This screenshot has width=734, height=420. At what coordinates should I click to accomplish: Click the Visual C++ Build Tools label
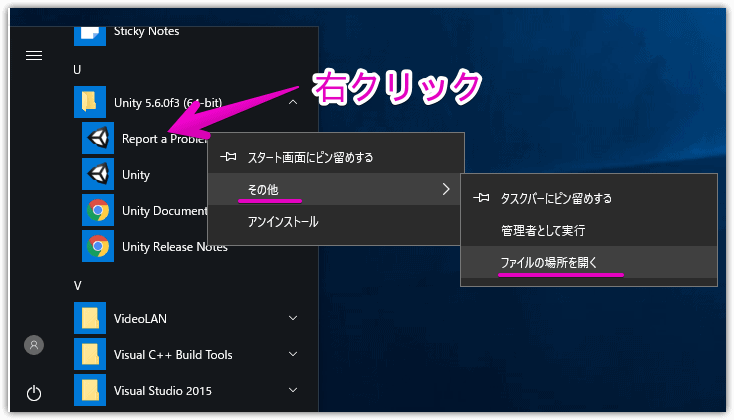pos(173,355)
